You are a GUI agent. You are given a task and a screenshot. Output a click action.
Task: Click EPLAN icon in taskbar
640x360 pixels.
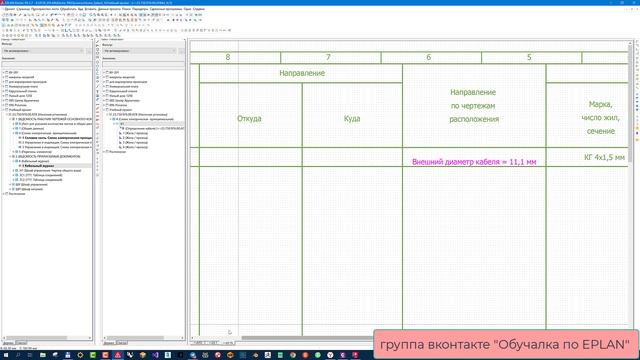click(117, 355)
